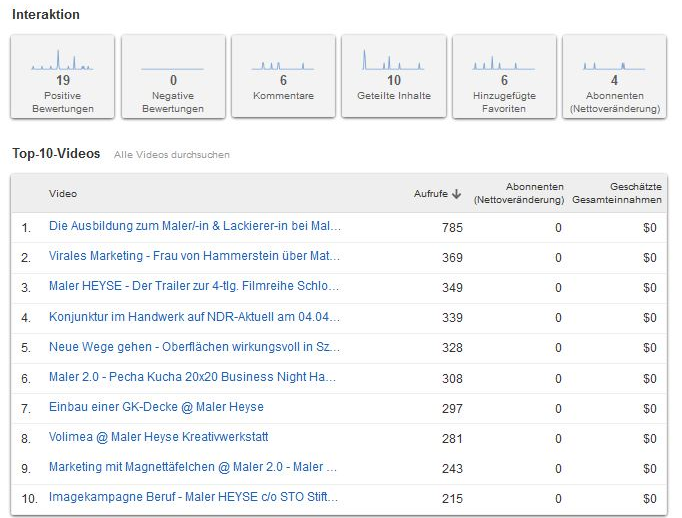Image resolution: width=682 pixels, height=518 pixels.
Task: Select the Kommentare statistics card
Action: point(283,77)
